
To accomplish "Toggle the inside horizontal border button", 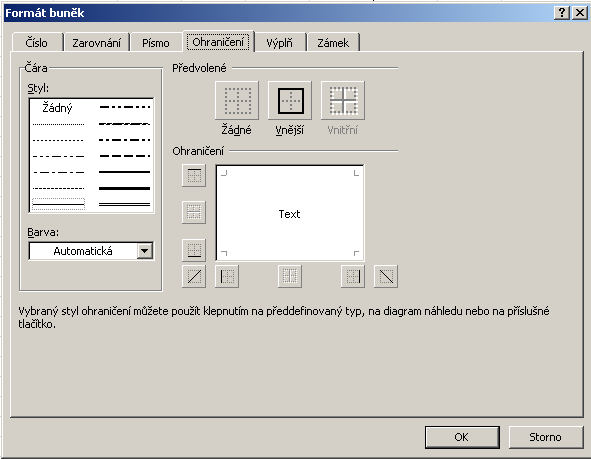I will click(194, 212).
